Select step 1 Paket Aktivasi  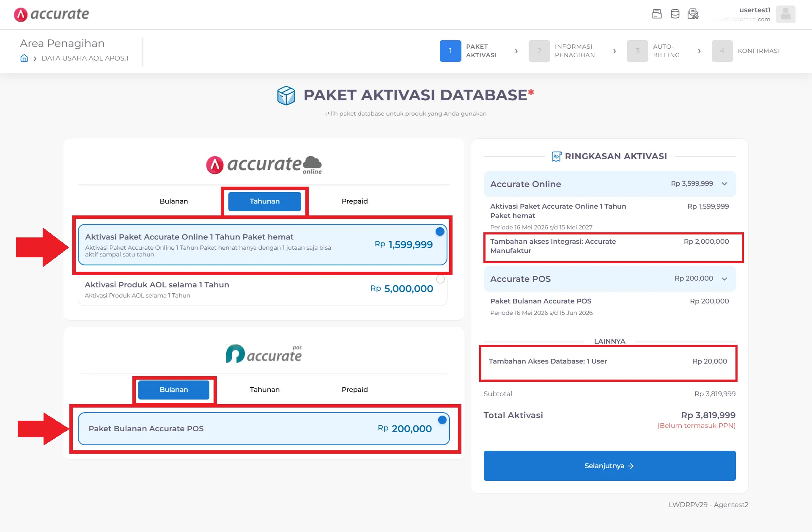468,51
